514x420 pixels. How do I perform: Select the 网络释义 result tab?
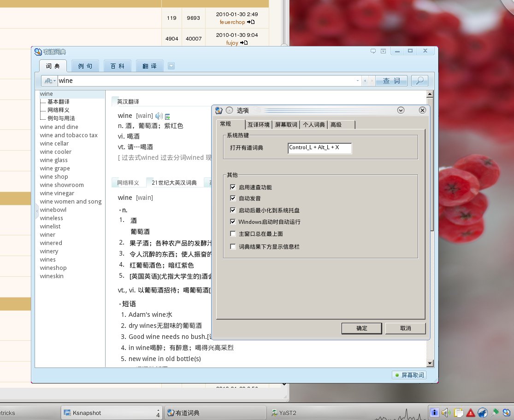[128, 183]
